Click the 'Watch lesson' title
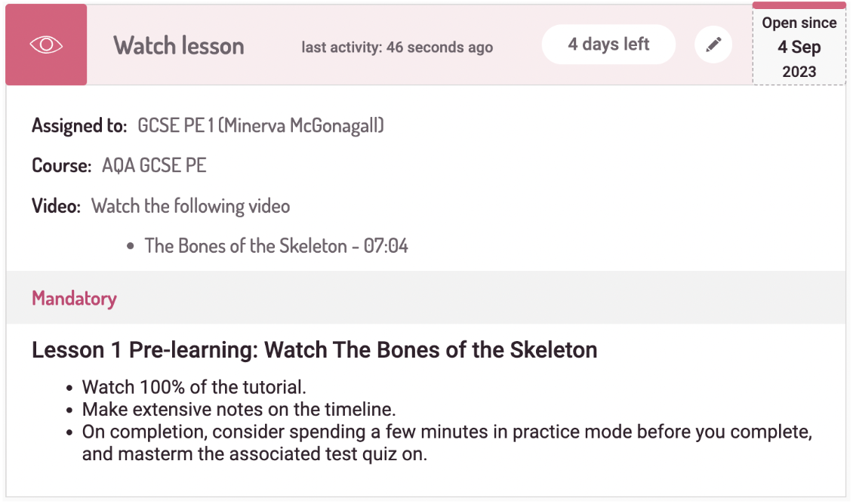The image size is (853, 504). click(179, 45)
